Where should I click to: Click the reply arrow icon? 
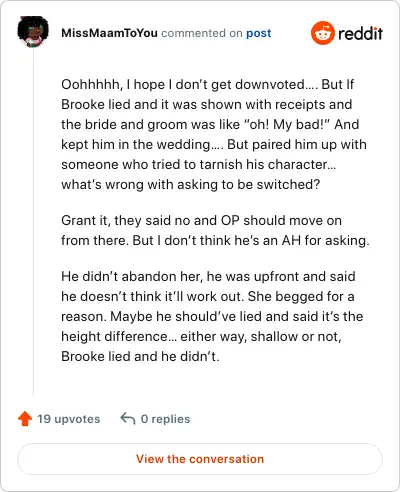pyautogui.click(x=128, y=418)
